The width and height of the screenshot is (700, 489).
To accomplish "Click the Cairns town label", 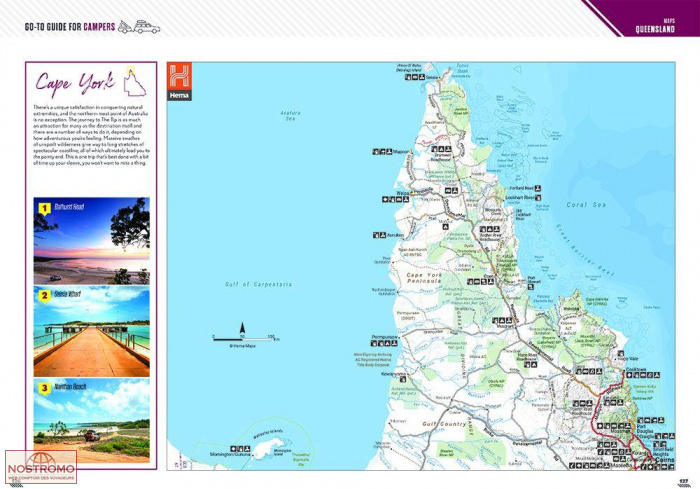I will (665, 460).
